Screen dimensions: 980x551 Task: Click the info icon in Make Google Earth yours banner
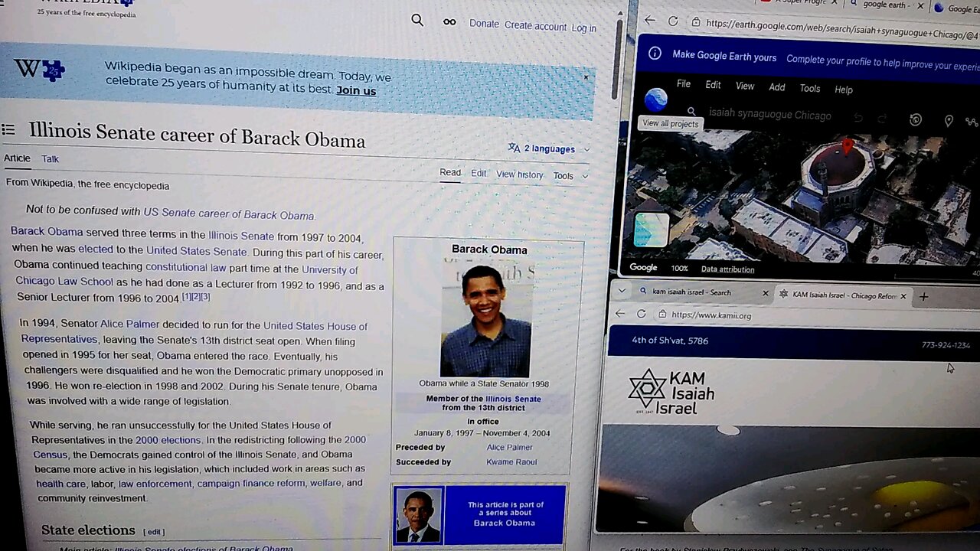655,54
